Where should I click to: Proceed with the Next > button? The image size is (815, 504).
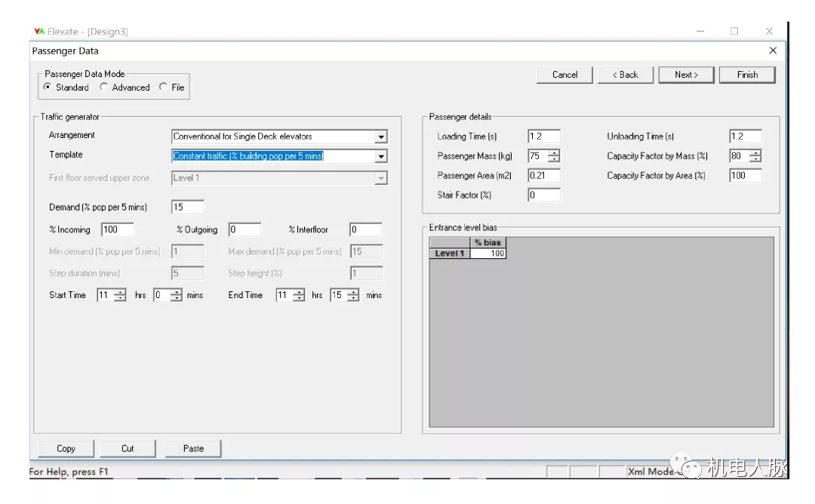point(686,75)
